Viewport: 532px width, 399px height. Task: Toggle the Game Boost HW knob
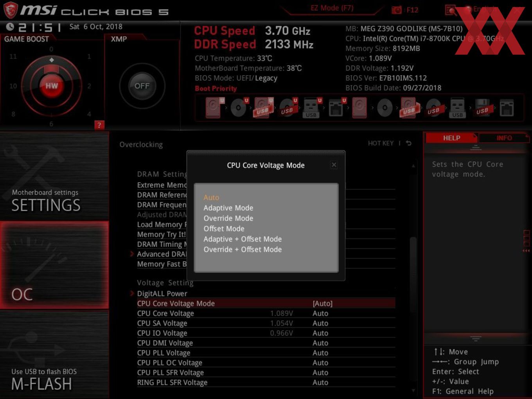point(51,86)
